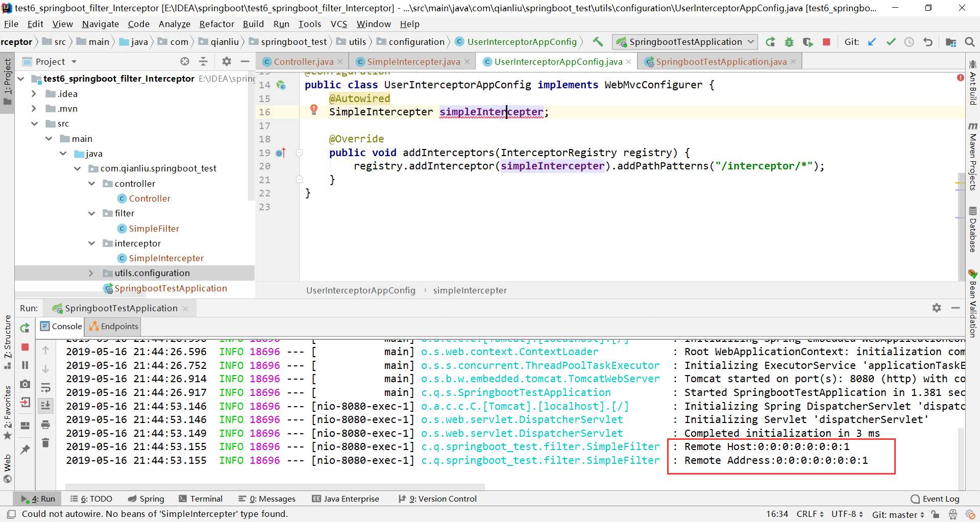The width and height of the screenshot is (980, 522).
Task: Collapse the filter package
Action: pyautogui.click(x=91, y=213)
